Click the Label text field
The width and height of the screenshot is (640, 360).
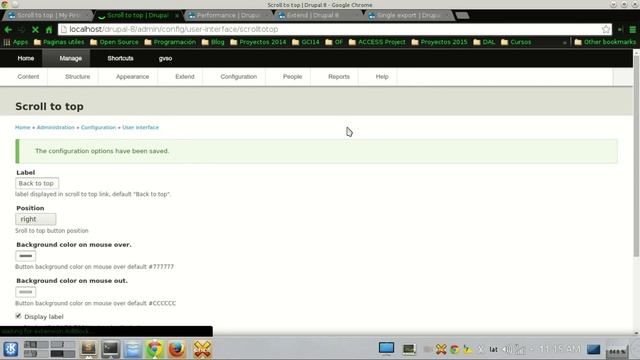tap(37, 183)
